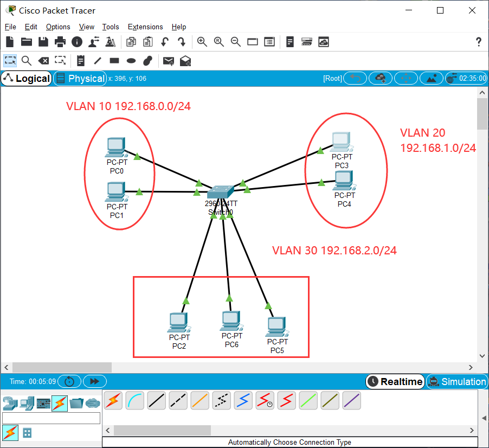Viewport: 489px width, 448px height.
Task: Save the project via floppy disk icon
Action: click(43, 42)
